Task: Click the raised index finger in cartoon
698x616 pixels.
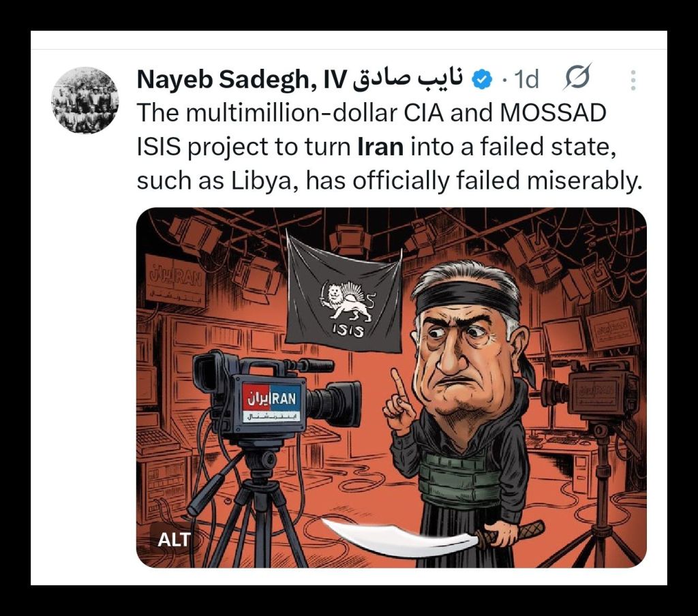Action: click(x=396, y=386)
